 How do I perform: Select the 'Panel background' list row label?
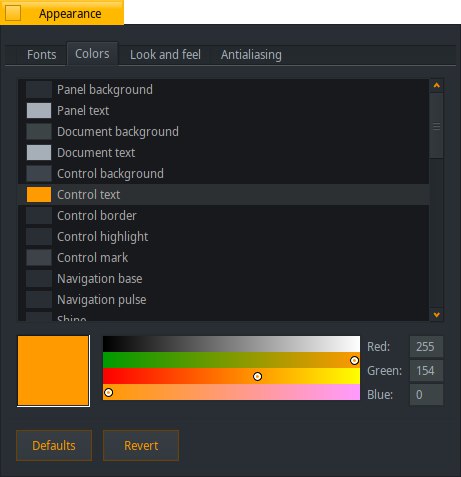pos(105,90)
